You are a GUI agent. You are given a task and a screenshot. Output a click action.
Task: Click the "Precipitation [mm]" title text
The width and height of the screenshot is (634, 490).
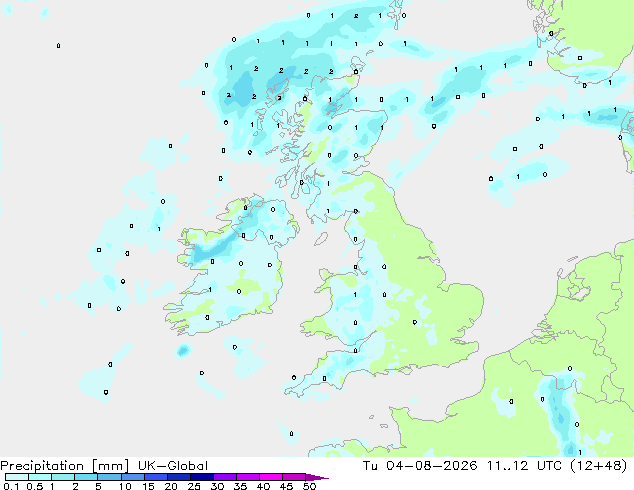click(x=65, y=466)
